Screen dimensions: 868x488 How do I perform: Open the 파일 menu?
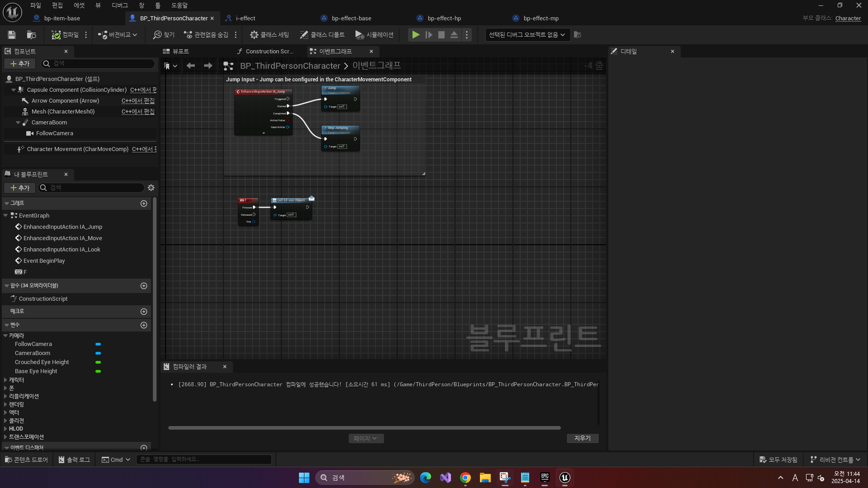36,5
